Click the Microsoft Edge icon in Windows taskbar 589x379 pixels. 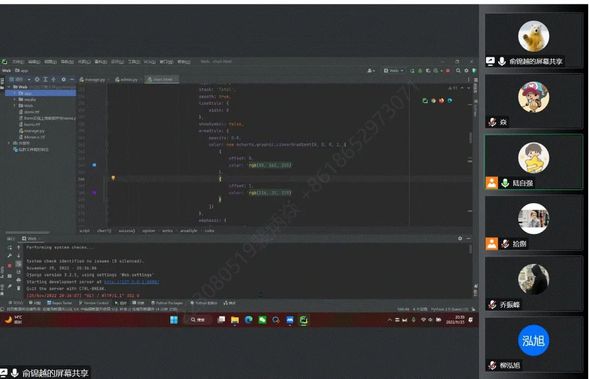248,320
